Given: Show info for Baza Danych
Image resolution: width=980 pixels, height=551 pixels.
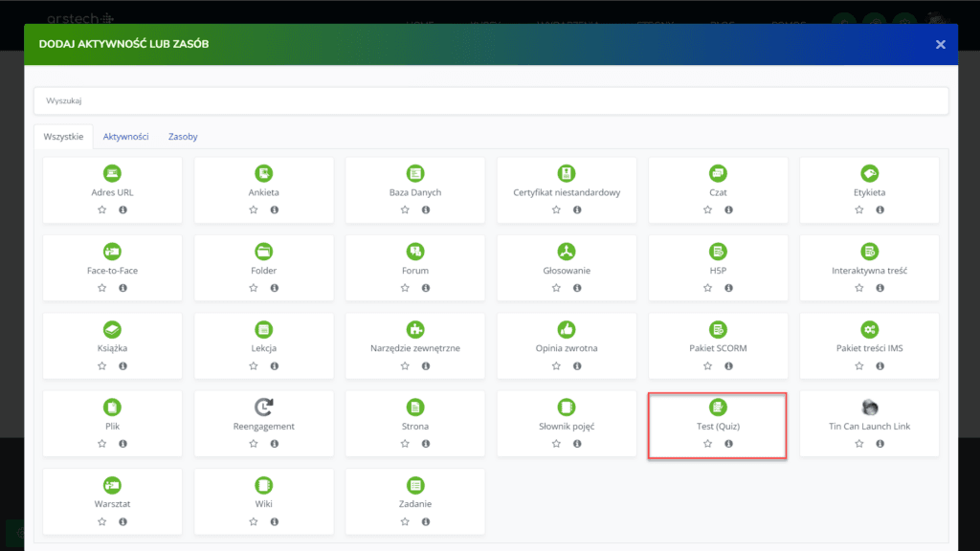Looking at the screenshot, I should click(x=426, y=209).
